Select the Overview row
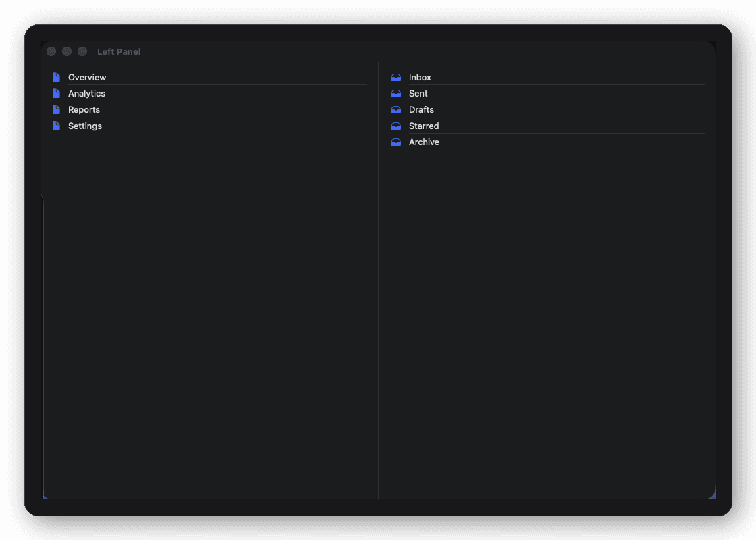 tap(209, 77)
